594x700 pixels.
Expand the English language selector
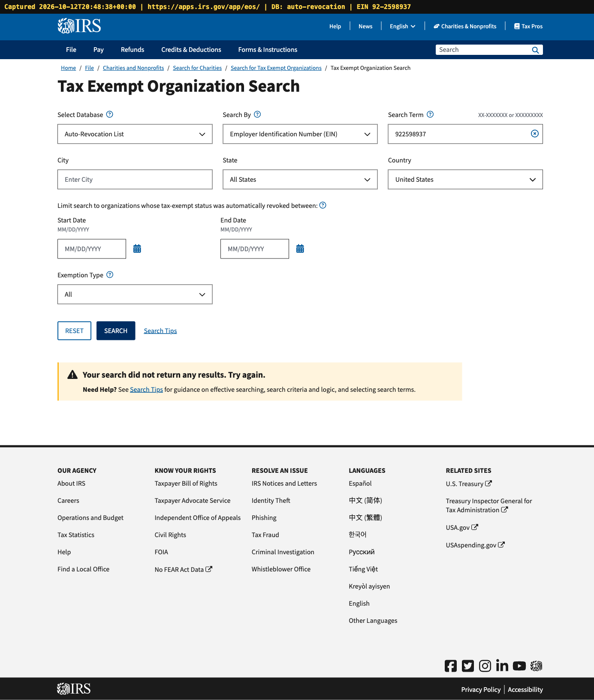pyautogui.click(x=402, y=26)
